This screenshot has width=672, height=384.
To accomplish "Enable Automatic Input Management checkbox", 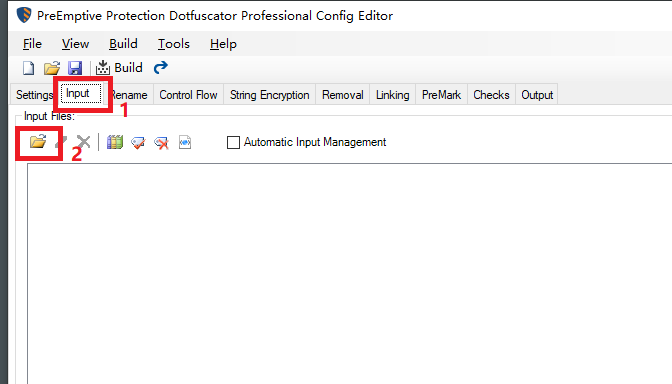I will pos(233,142).
